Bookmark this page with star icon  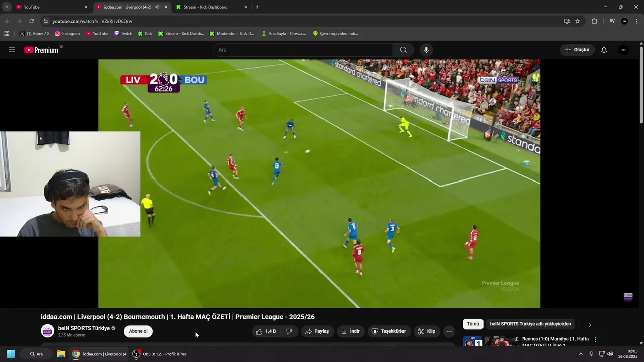[x=578, y=21]
